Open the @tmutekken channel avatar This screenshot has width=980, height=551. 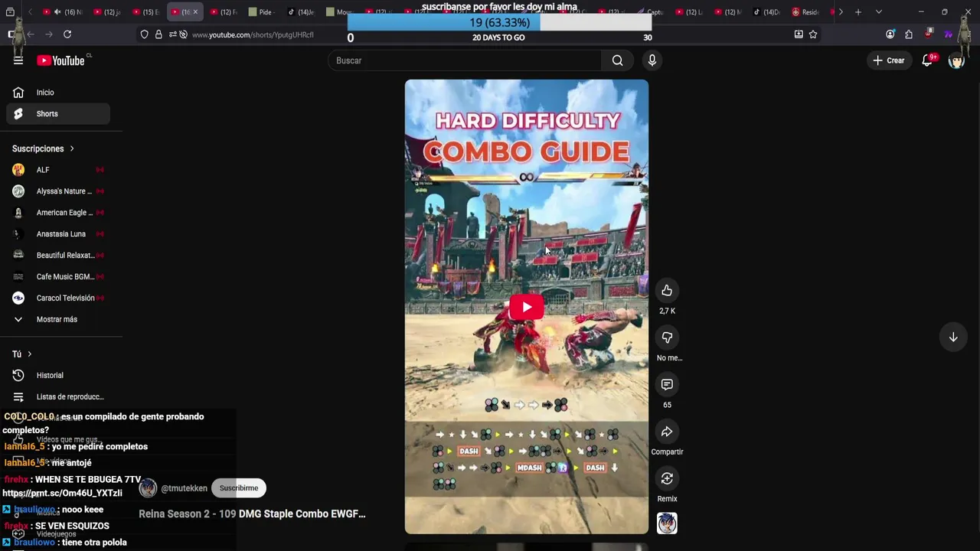148,488
